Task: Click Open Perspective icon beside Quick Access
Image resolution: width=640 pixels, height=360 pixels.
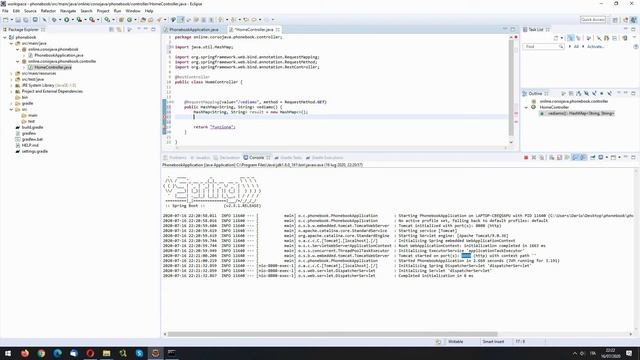Action: coord(615,20)
